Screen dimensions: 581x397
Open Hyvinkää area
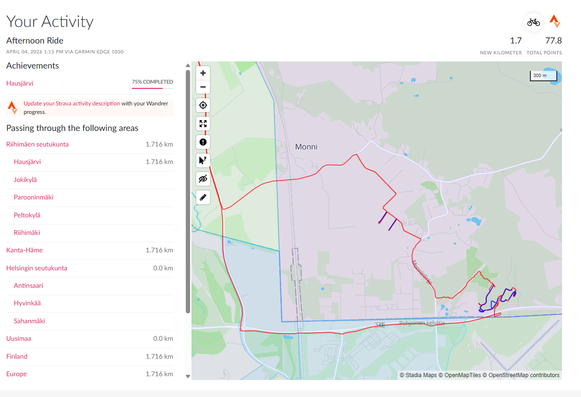(27, 303)
